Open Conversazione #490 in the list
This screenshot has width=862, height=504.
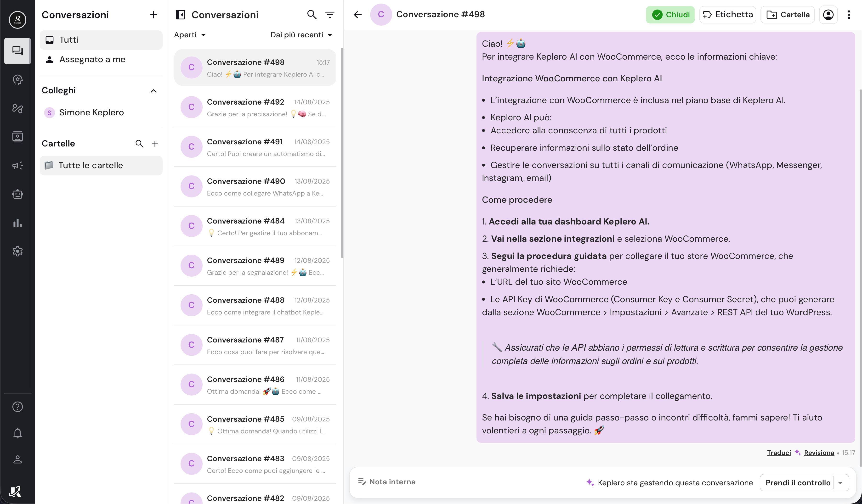[x=255, y=187]
